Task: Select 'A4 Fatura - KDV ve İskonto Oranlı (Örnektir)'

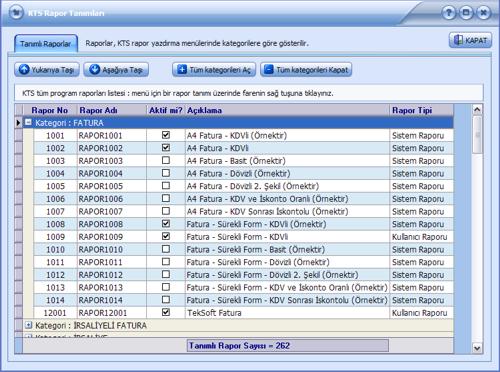Action: (x=287, y=199)
